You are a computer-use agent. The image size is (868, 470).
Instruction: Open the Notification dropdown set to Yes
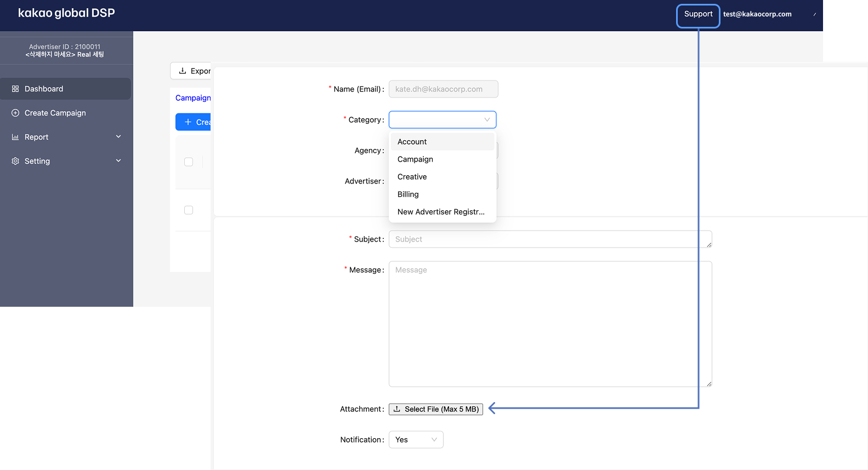[x=416, y=440]
